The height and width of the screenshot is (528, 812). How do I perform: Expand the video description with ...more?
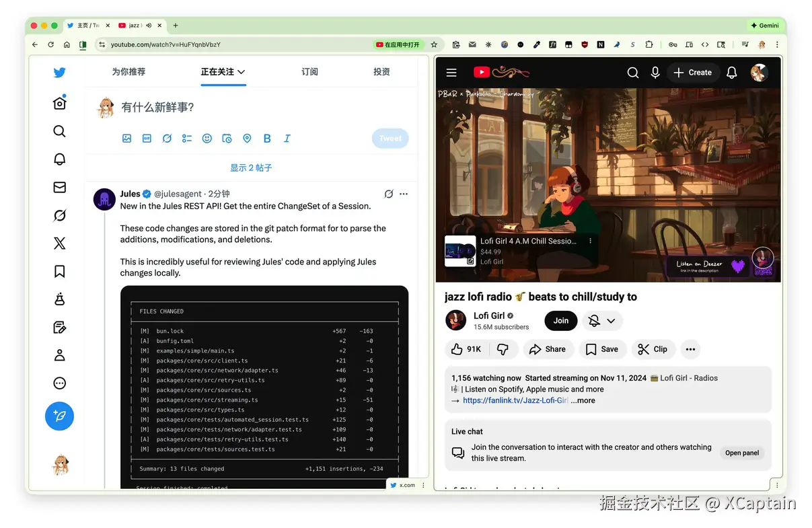[x=583, y=400]
